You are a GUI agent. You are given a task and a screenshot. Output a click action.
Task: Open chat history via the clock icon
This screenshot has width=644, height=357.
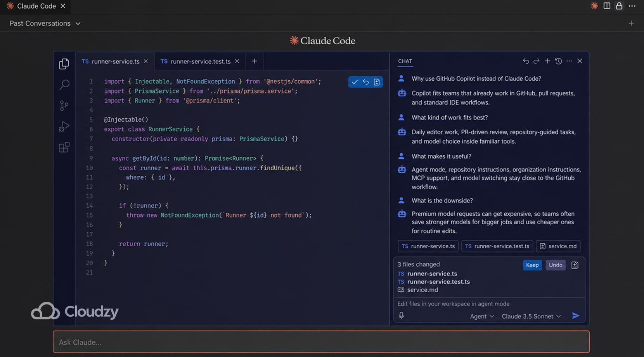coord(558,61)
